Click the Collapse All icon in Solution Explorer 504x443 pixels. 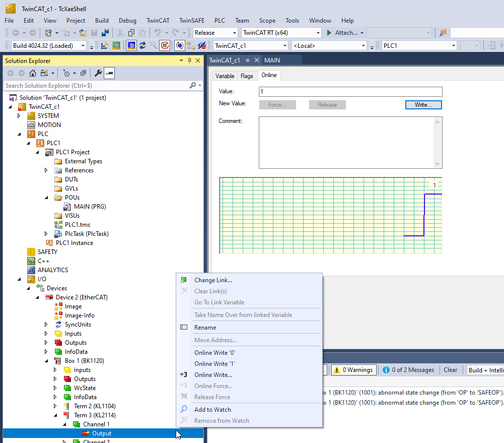[x=83, y=73]
